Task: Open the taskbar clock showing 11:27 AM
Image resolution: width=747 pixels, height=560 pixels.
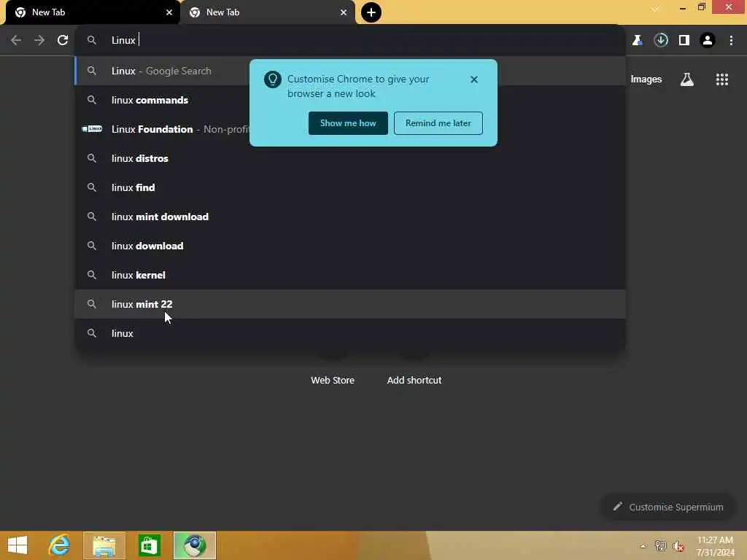Action: pos(715,546)
